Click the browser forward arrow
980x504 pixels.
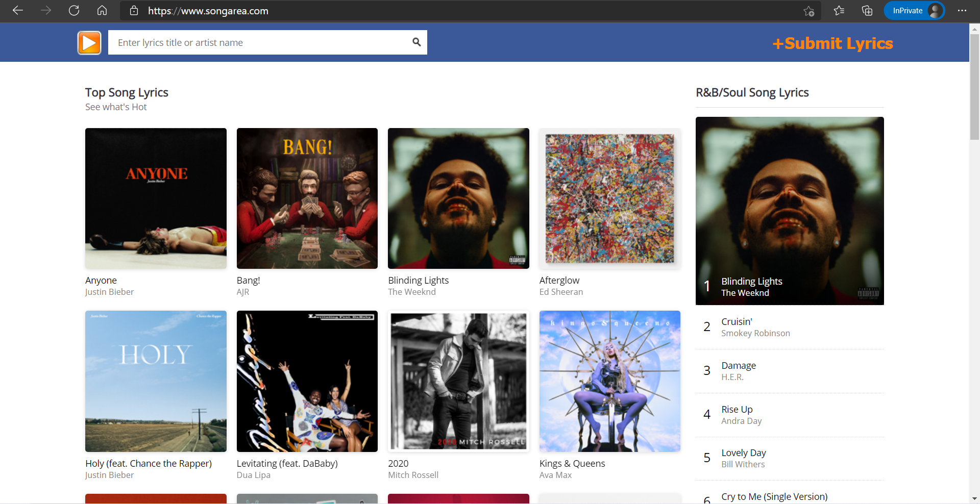point(46,11)
